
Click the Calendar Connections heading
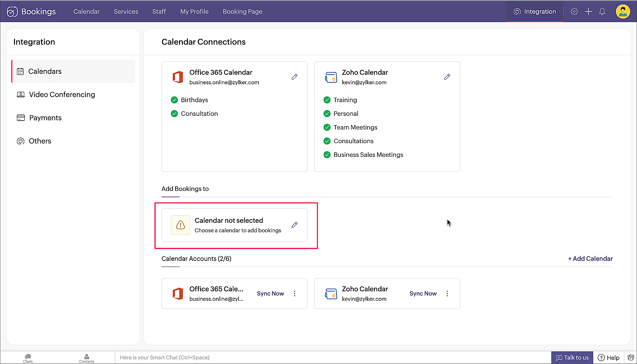coord(204,42)
